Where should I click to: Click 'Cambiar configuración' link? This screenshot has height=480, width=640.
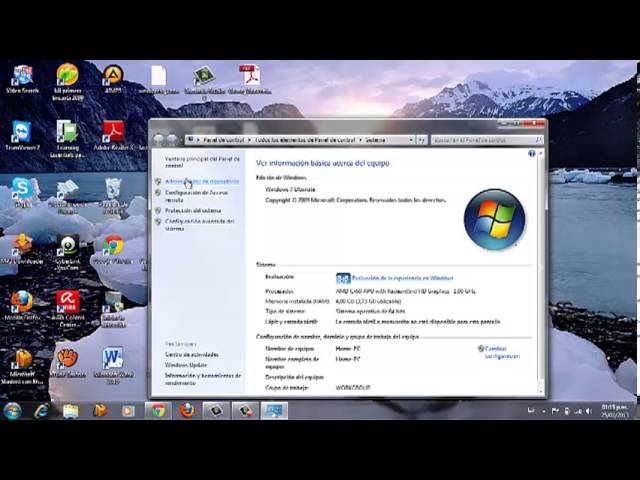tap(502, 352)
